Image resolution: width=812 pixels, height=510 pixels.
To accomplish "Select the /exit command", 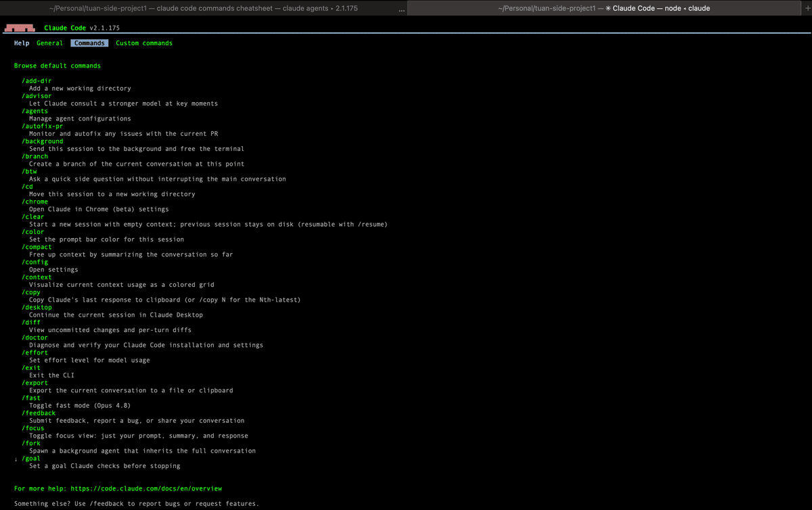I will (x=31, y=368).
